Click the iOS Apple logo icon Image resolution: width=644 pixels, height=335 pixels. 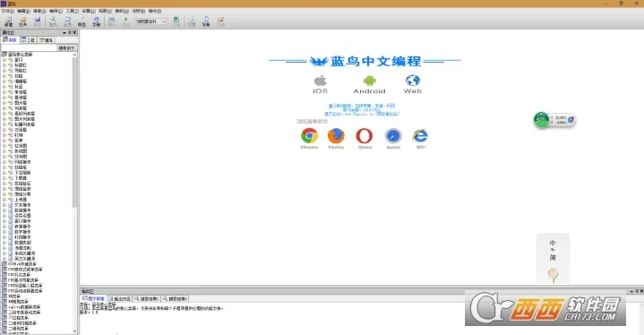[321, 80]
